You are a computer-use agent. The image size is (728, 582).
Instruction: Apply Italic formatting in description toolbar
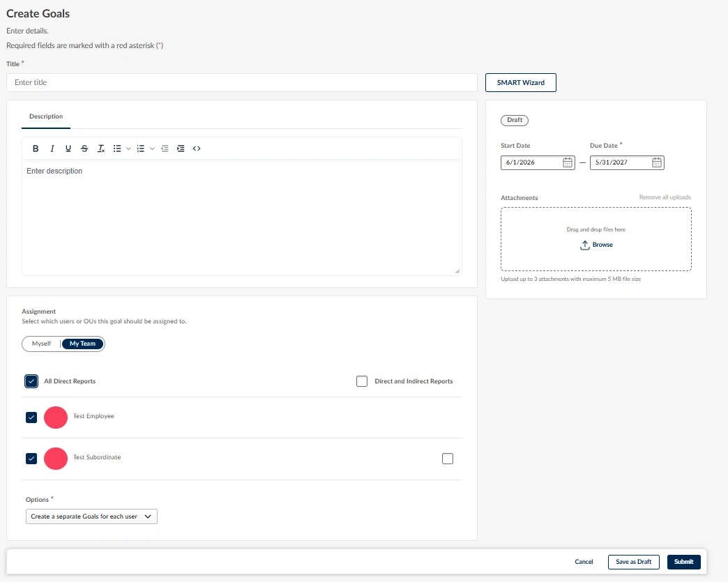[x=52, y=148]
